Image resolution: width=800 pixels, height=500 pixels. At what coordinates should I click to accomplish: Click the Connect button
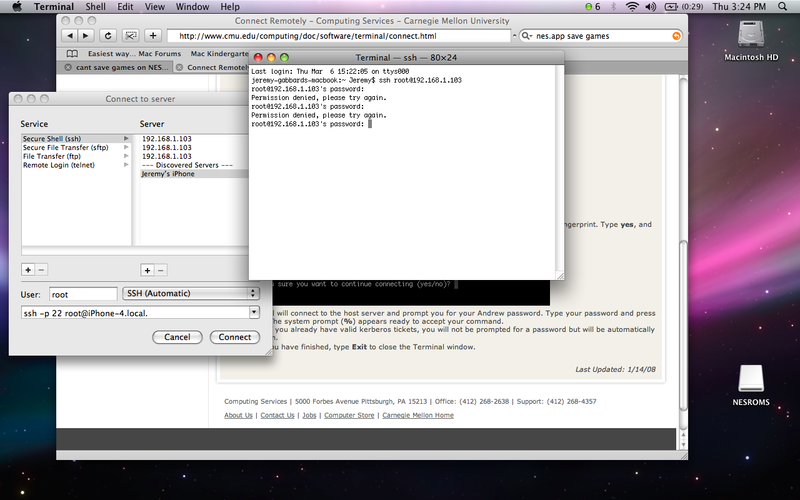235,337
